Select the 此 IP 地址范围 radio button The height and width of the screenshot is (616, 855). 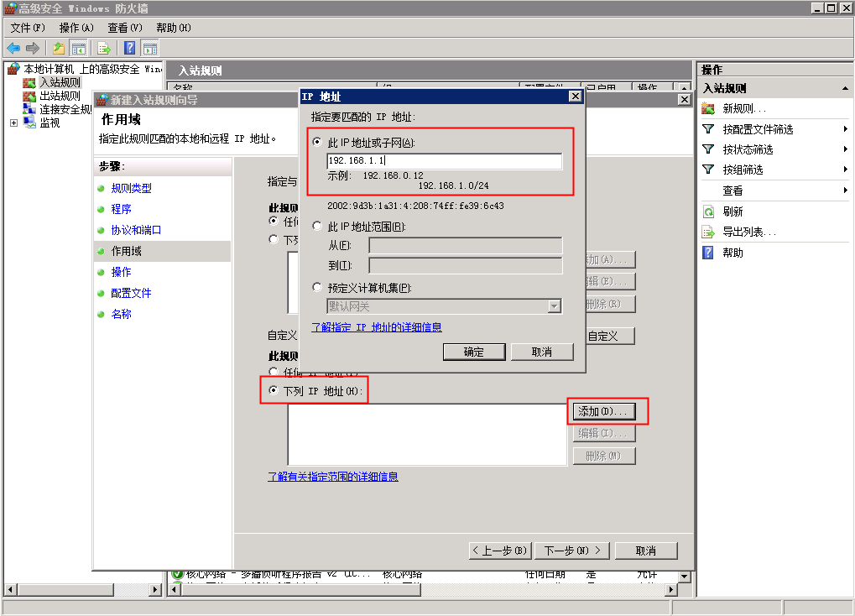[317, 226]
